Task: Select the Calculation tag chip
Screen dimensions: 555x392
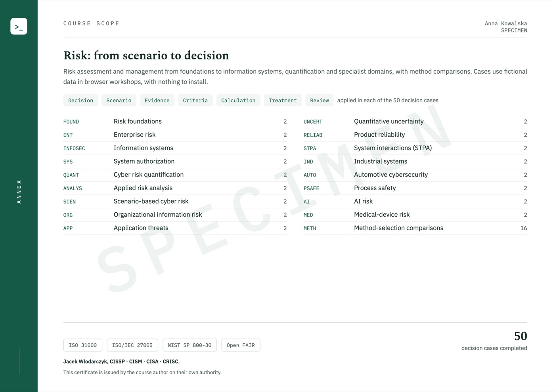Action: pyautogui.click(x=238, y=101)
